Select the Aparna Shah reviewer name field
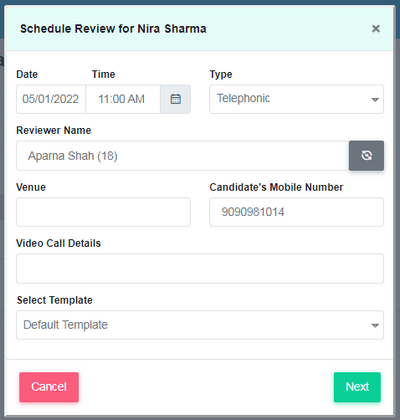This screenshot has height=420, width=400. (183, 156)
